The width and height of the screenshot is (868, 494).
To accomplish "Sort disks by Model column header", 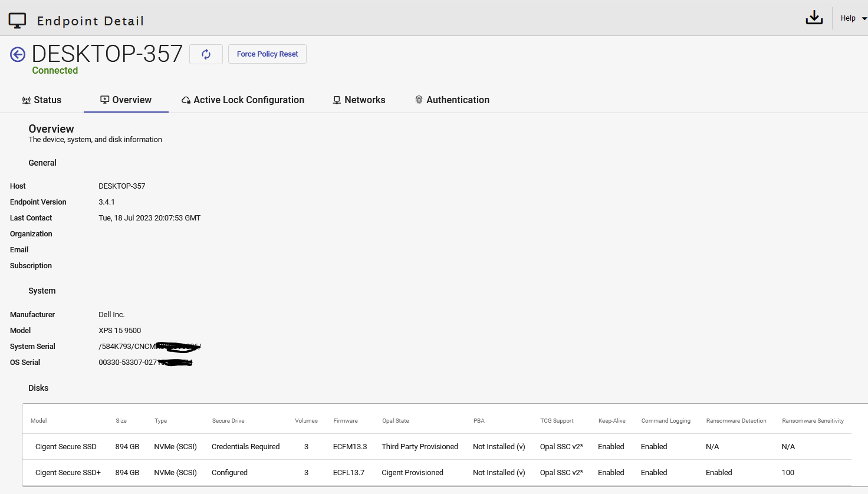I will click(39, 421).
